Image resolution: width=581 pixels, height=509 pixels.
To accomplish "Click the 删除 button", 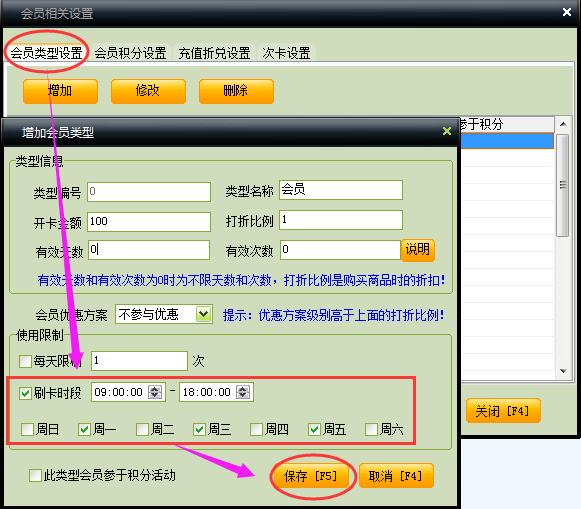I will tap(236, 91).
